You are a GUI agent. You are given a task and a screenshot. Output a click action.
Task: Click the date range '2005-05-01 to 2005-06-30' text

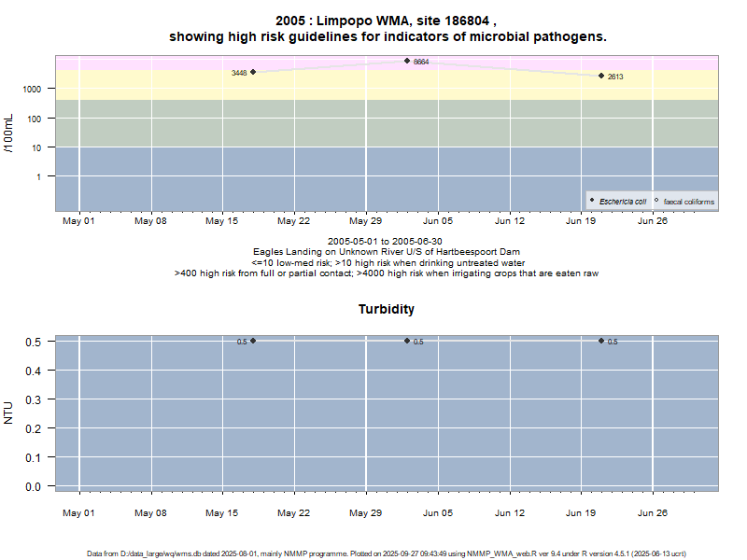(x=387, y=242)
